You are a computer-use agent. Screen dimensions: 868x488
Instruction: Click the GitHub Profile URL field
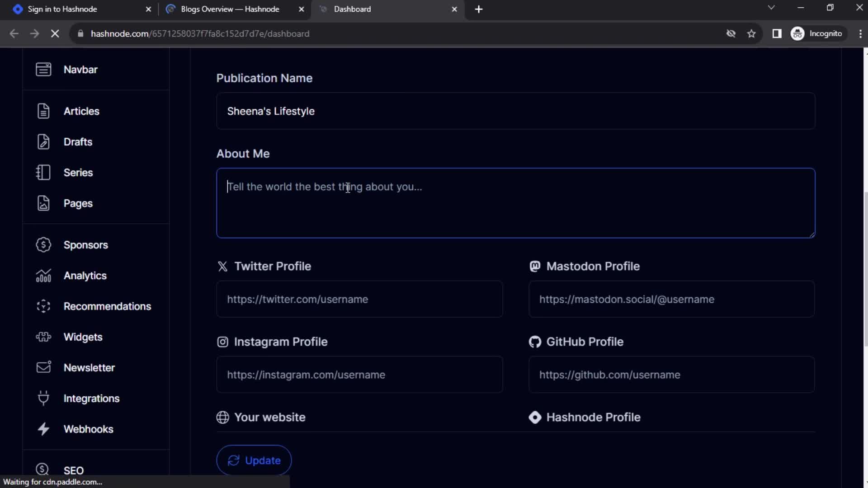[x=671, y=375]
